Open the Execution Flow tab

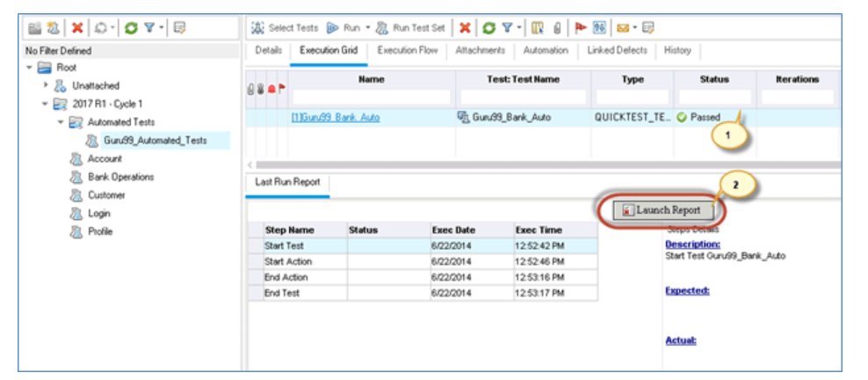408,50
